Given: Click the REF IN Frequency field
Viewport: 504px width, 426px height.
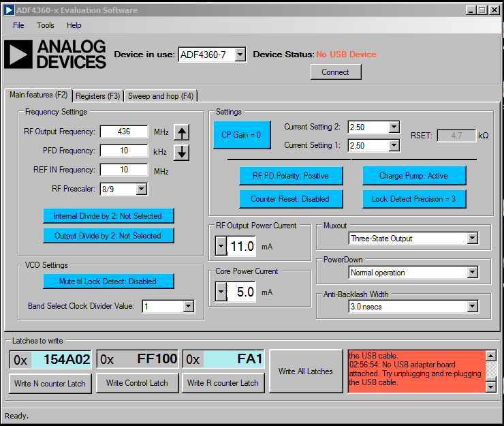Looking at the screenshot, I should [x=124, y=170].
